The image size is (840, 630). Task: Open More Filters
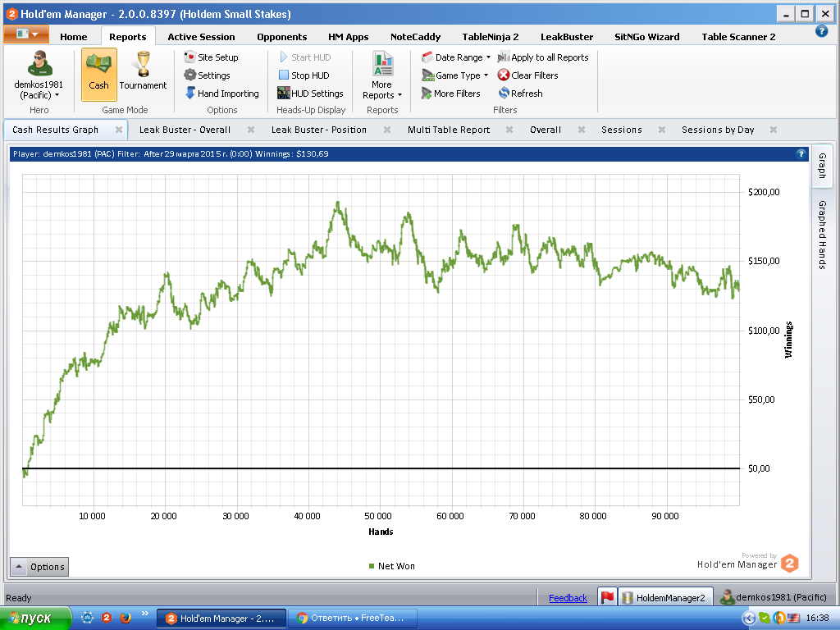coord(450,94)
